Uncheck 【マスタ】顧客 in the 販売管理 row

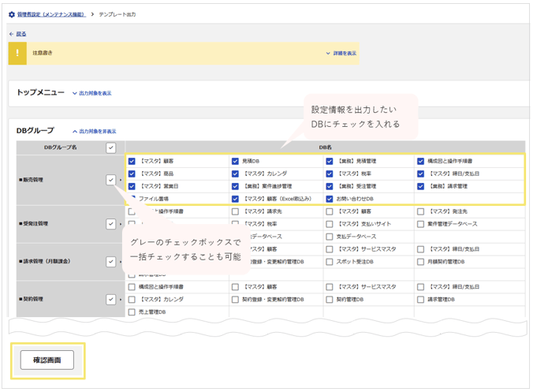(132, 161)
